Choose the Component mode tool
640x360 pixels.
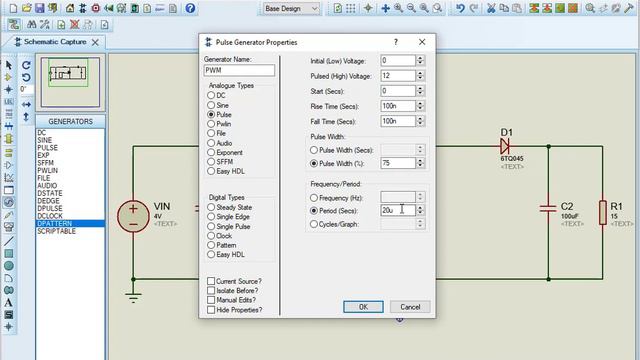(9, 78)
